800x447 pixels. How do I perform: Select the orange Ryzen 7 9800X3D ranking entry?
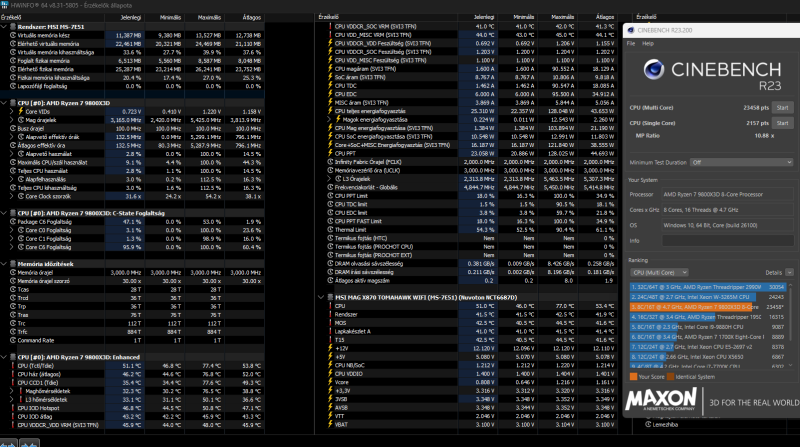(x=708, y=307)
